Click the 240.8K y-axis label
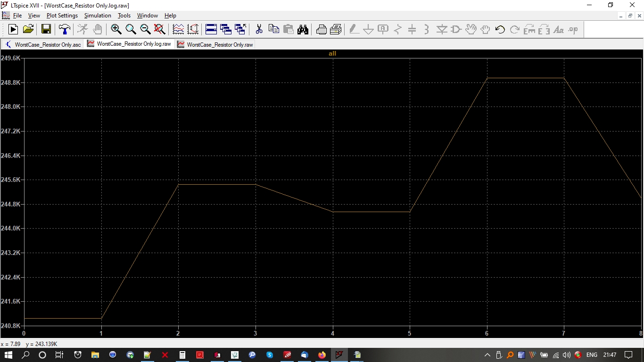Screen dimensions: 644x362 (10, 326)
